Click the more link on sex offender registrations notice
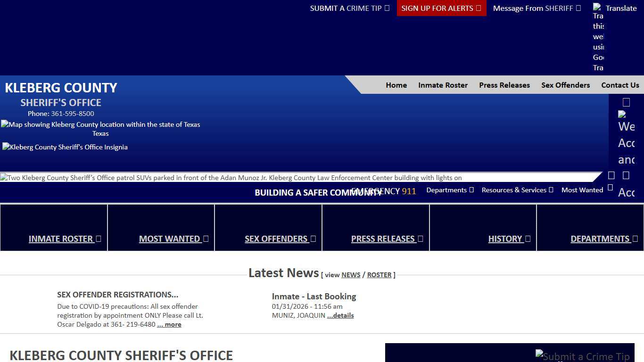Screen dimensions: 644x362 (x=169, y=324)
